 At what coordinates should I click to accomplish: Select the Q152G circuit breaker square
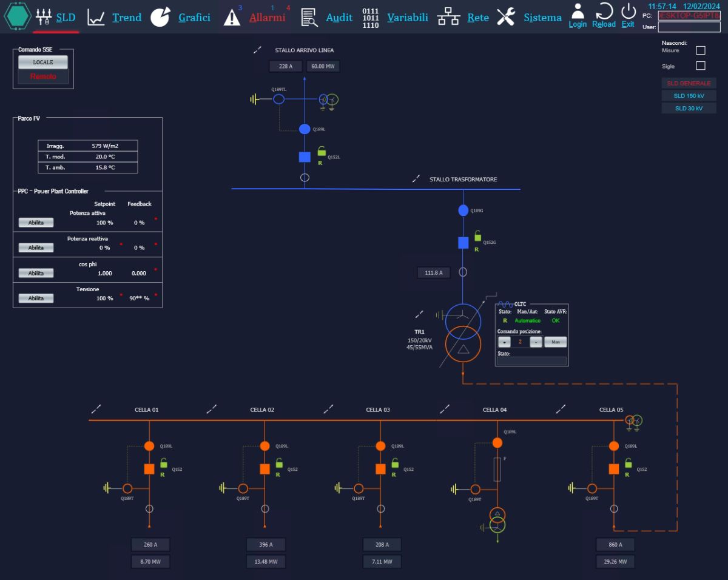[463, 243]
